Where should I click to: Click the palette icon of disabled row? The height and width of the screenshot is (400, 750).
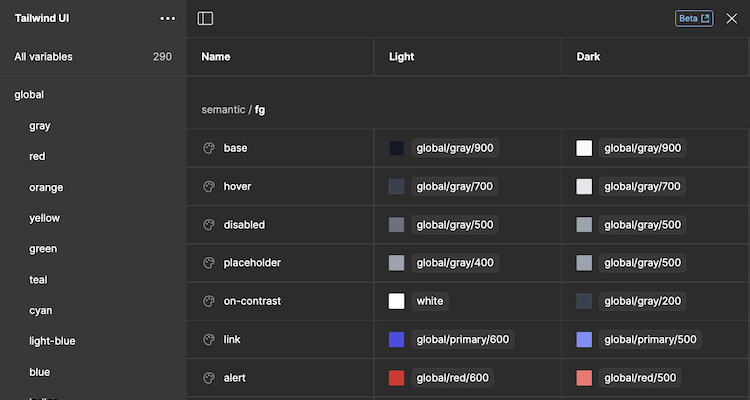[209, 224]
